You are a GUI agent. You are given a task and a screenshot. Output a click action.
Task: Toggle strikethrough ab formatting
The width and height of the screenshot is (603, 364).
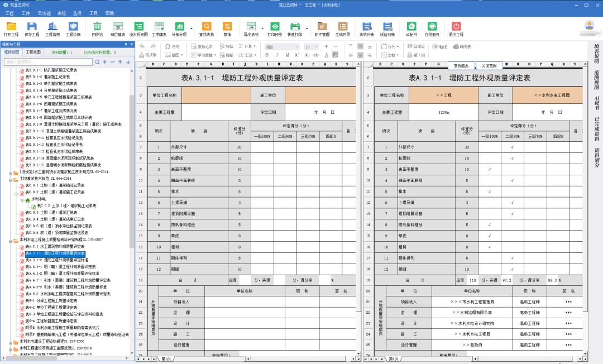click(315, 55)
